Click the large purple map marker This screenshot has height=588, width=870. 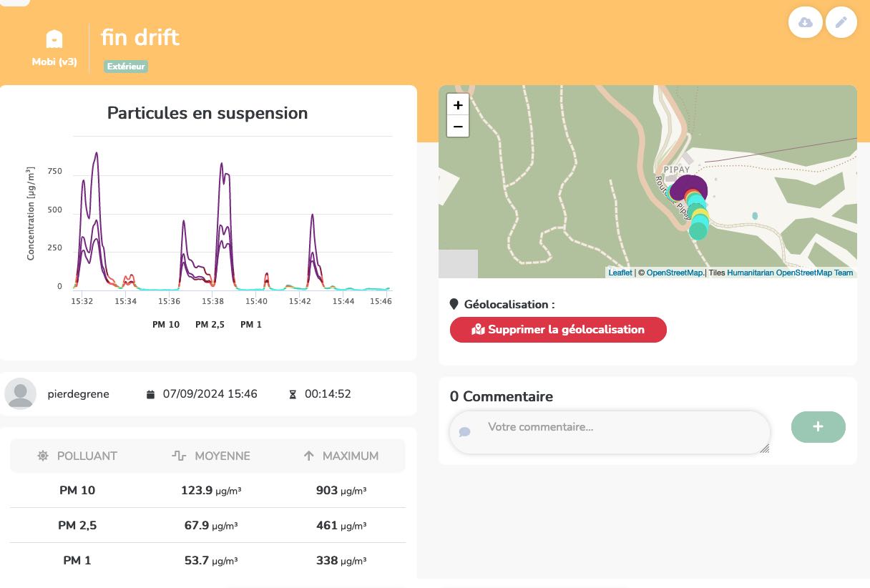[690, 190]
